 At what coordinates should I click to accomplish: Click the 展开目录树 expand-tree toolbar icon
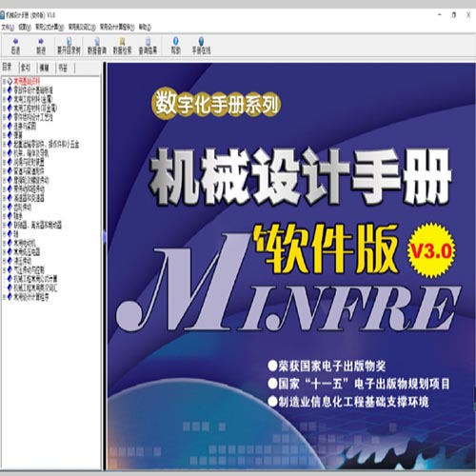coord(69,46)
